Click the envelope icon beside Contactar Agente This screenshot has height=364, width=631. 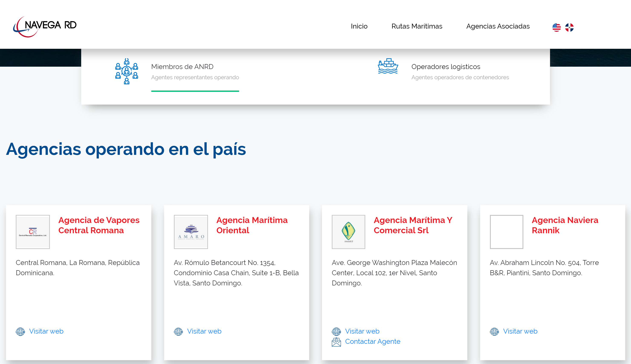(336, 342)
